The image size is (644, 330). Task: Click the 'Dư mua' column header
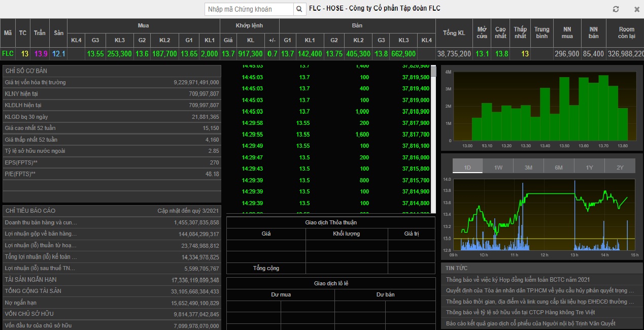(x=281, y=294)
